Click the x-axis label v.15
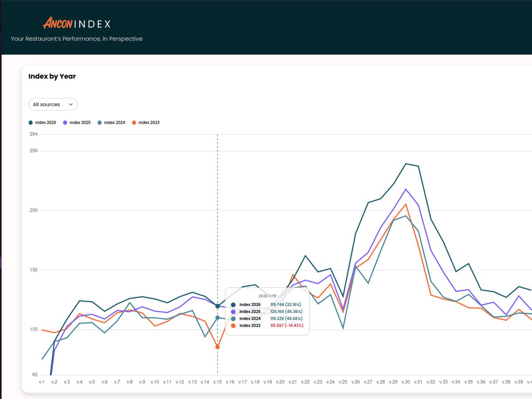Viewport: 532px width, 399px height. pyautogui.click(x=217, y=382)
